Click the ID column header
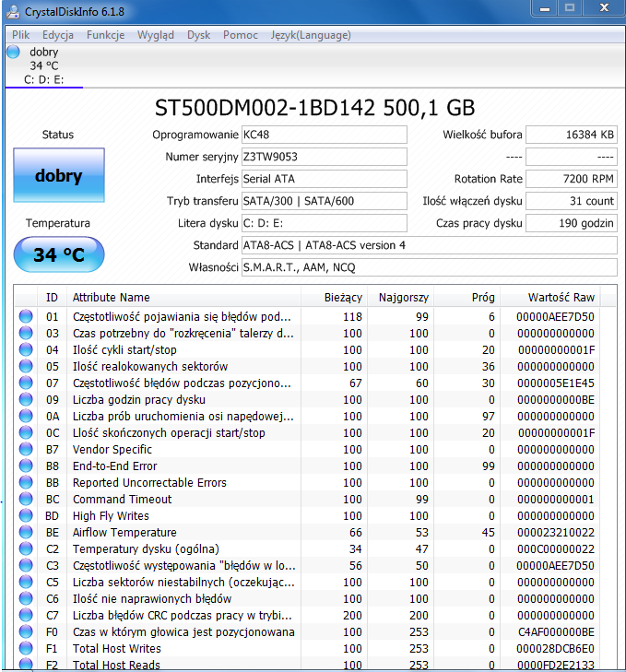Viewport: 626px width, 672px height. pyautogui.click(x=52, y=298)
